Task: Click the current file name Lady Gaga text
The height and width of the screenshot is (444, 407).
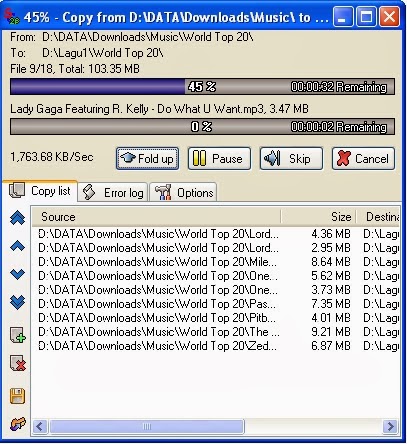Action: [x=159, y=109]
